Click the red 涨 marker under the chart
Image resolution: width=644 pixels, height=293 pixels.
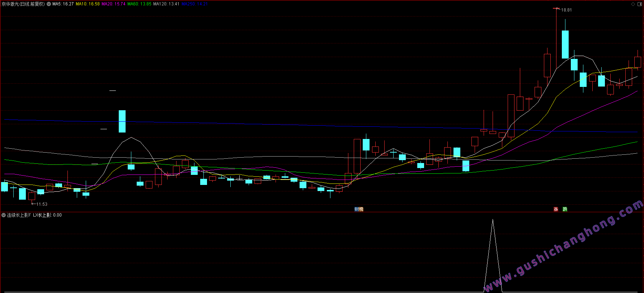pos(556,209)
